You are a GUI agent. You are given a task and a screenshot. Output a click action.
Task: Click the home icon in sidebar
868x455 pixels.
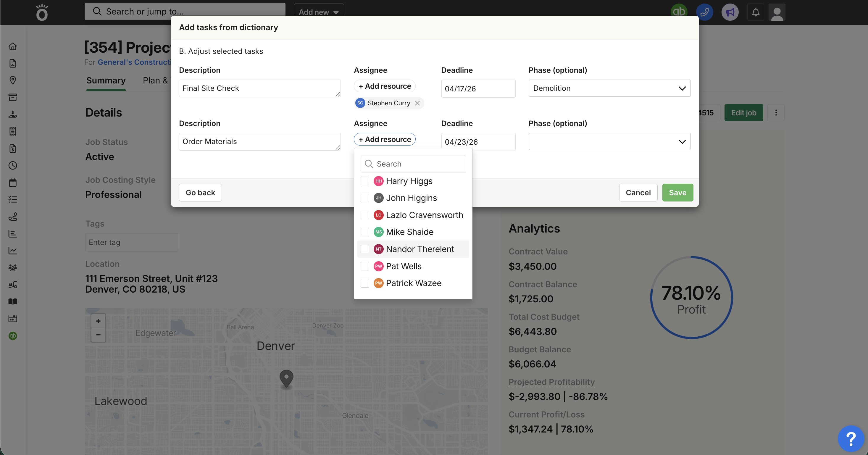point(13,46)
